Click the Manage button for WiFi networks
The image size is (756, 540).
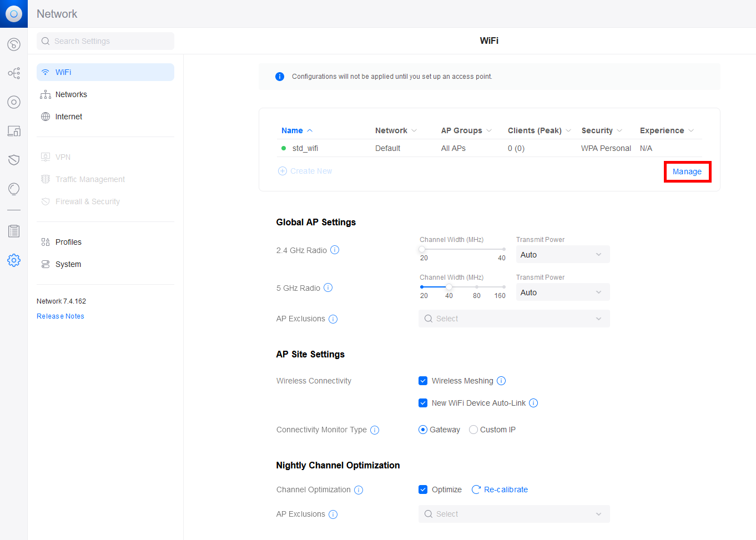coord(687,171)
